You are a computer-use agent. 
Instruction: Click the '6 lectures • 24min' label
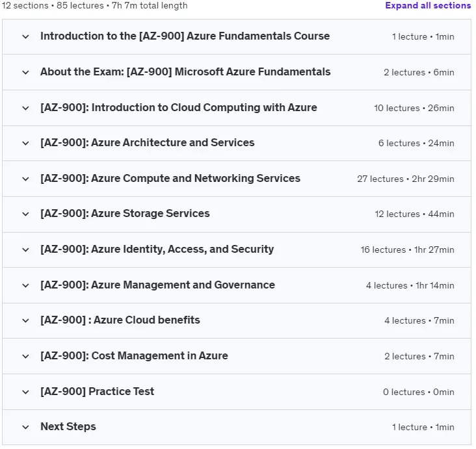(416, 143)
